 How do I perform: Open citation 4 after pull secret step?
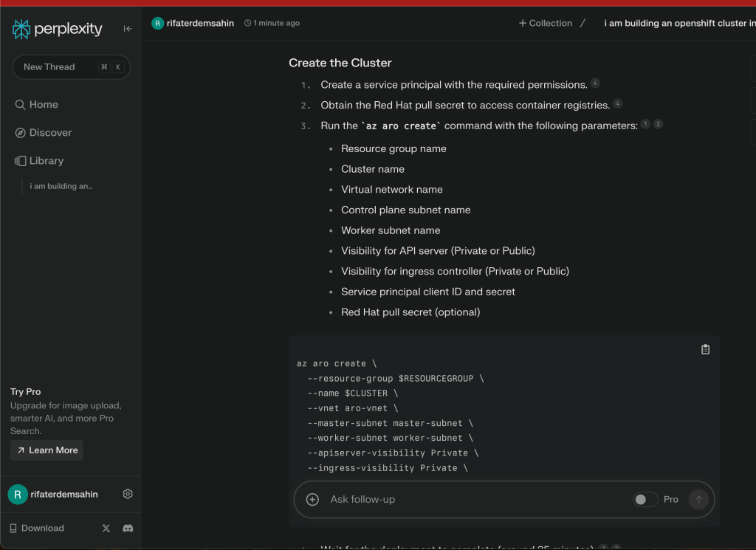point(618,103)
